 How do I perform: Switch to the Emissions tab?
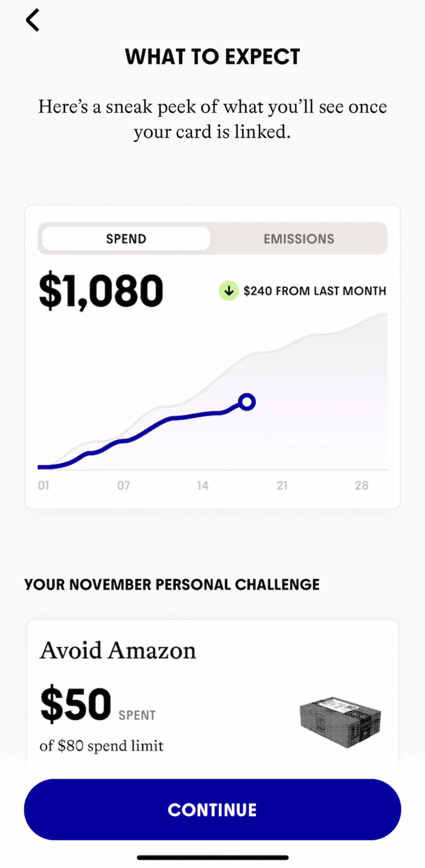point(299,239)
